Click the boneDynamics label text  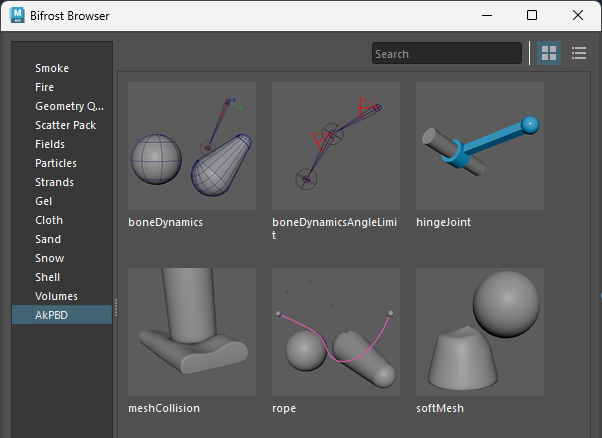[x=165, y=222]
